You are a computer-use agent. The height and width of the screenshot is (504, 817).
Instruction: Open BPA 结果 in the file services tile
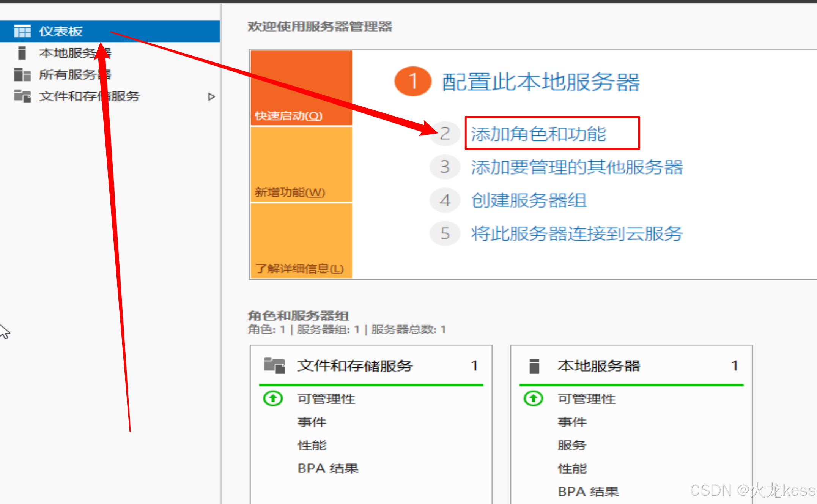point(328,468)
